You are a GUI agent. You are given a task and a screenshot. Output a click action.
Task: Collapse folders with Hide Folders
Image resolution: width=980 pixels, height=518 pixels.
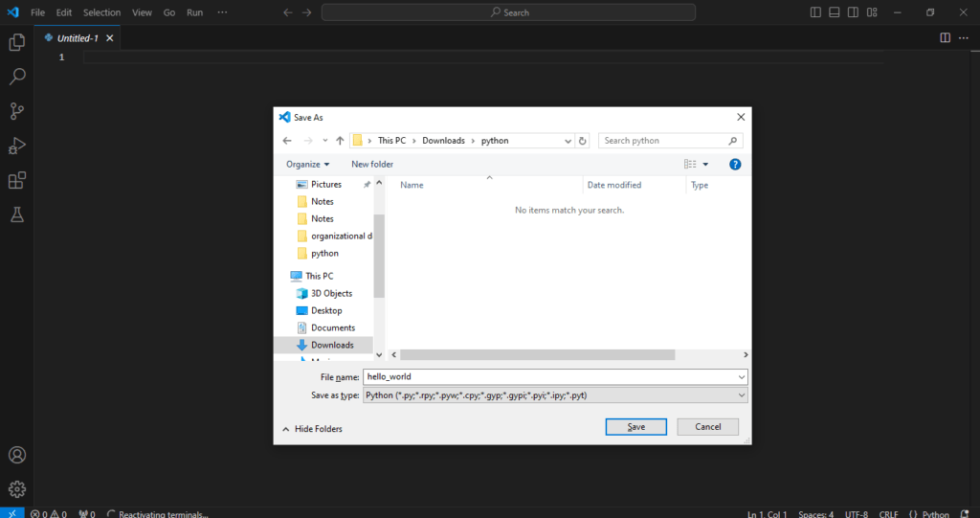click(x=313, y=429)
